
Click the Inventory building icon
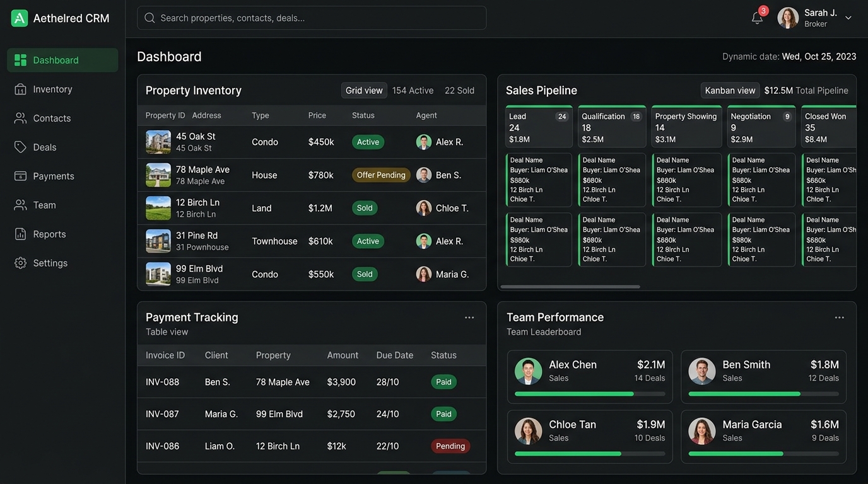click(x=20, y=89)
